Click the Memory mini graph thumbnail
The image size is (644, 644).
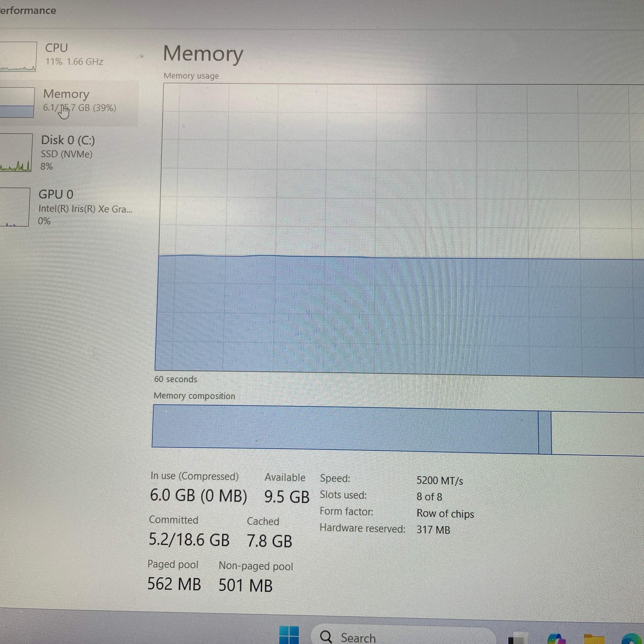click(x=17, y=102)
